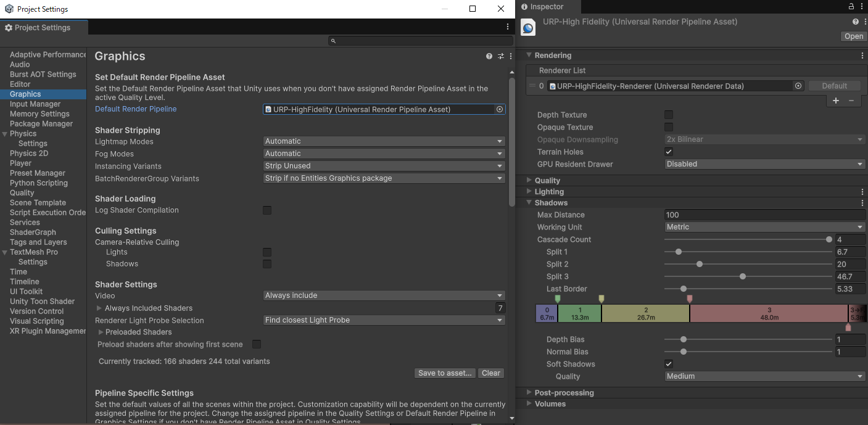The width and height of the screenshot is (868, 425).
Task: Open the Graphics header three-dot menu
Action: pos(511,56)
